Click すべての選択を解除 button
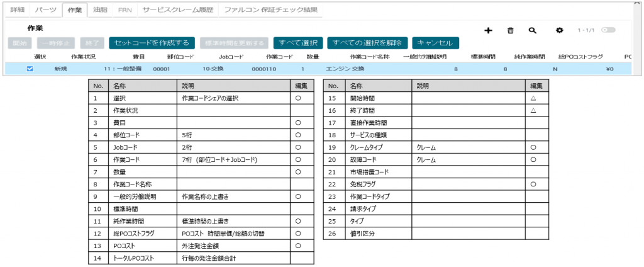 [367, 43]
